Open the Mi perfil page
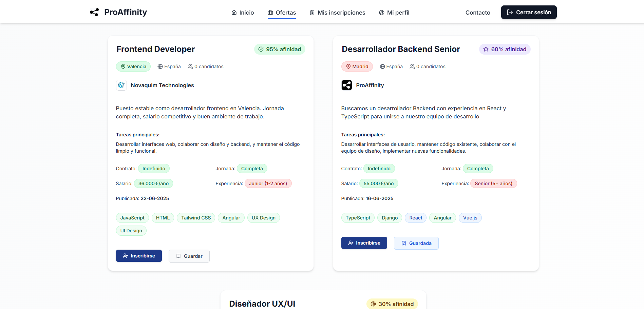Screen dimensions: 644x309 [394, 13]
